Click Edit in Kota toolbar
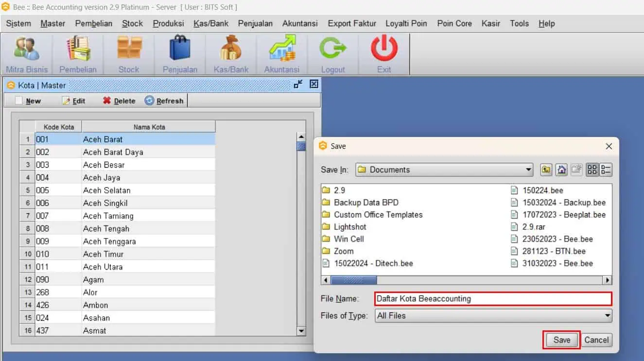This screenshot has height=361, width=644. coord(74,101)
